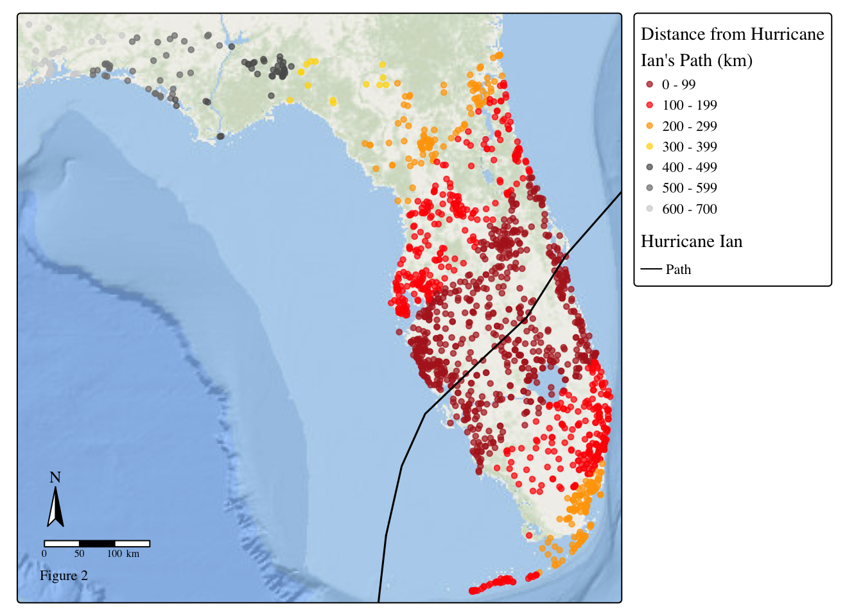Click the '50' label under scale bar
The image size is (863, 616).
(x=79, y=554)
